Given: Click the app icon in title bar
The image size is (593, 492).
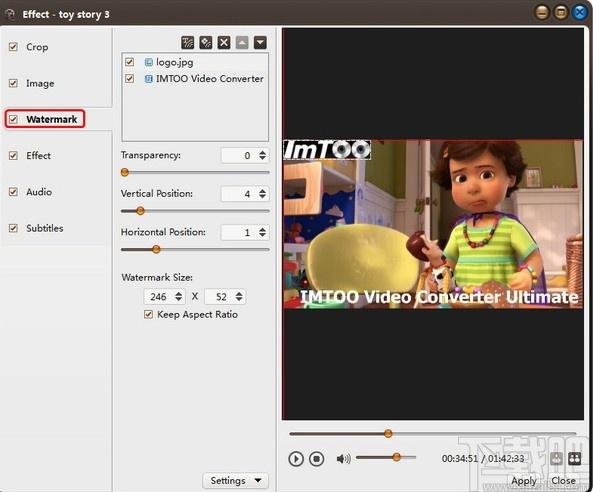Looking at the screenshot, I should (10, 14).
